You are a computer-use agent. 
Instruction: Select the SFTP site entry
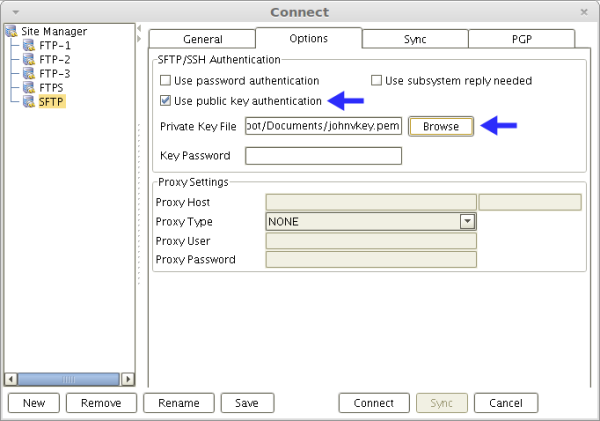(x=51, y=102)
